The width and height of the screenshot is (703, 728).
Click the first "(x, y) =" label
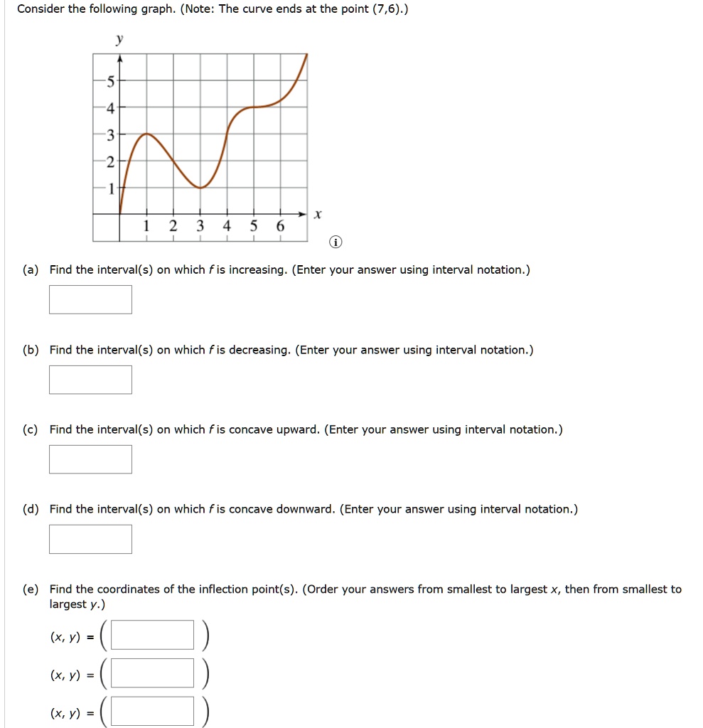coord(72,636)
